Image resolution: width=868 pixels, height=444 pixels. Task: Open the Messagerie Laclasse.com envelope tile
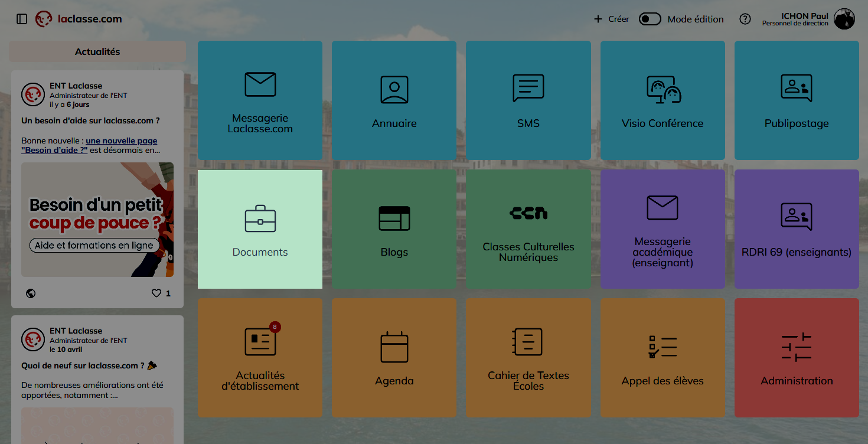(x=260, y=100)
